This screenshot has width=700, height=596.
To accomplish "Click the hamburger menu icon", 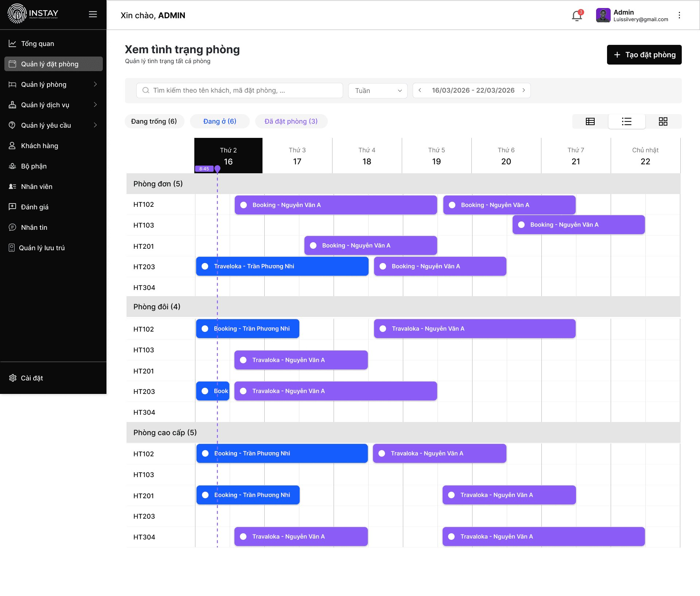I will (93, 14).
